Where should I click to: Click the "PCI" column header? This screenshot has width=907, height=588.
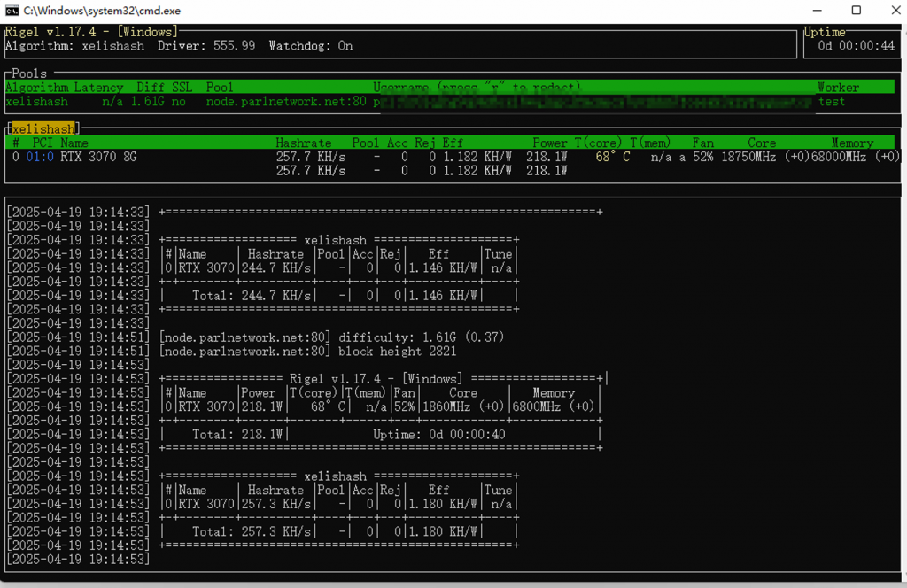(x=43, y=143)
